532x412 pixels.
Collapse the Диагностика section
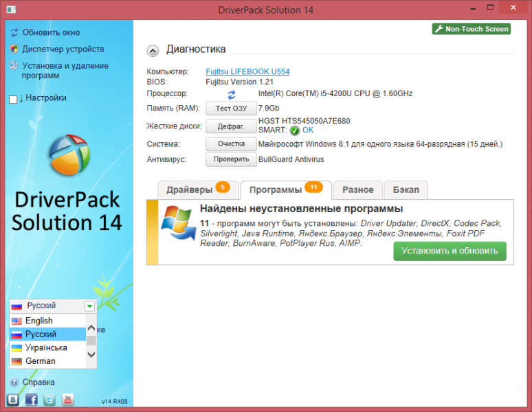pyautogui.click(x=153, y=50)
